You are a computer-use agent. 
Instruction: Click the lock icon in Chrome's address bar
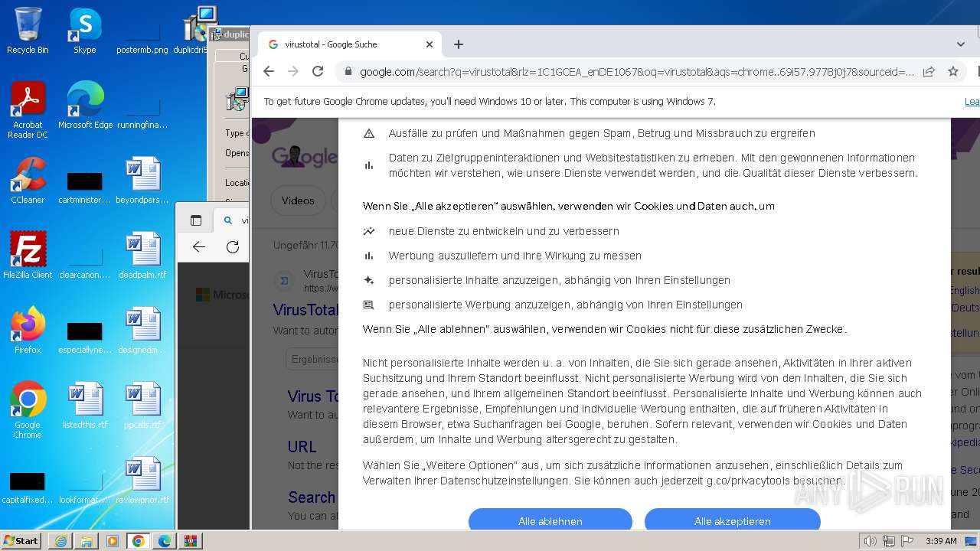pos(348,71)
